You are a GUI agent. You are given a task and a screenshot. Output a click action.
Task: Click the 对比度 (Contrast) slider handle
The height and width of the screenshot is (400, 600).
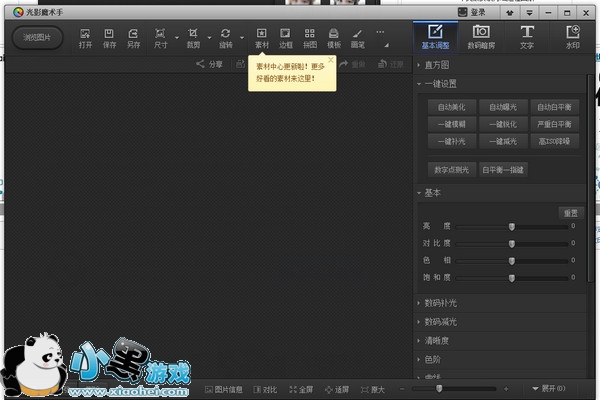coord(511,243)
